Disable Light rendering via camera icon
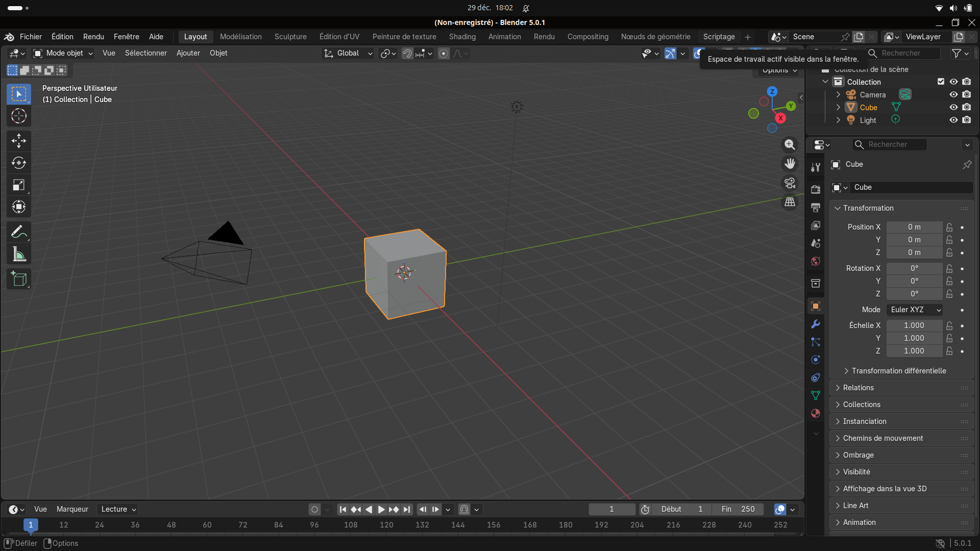The width and height of the screenshot is (980, 551). [x=966, y=120]
